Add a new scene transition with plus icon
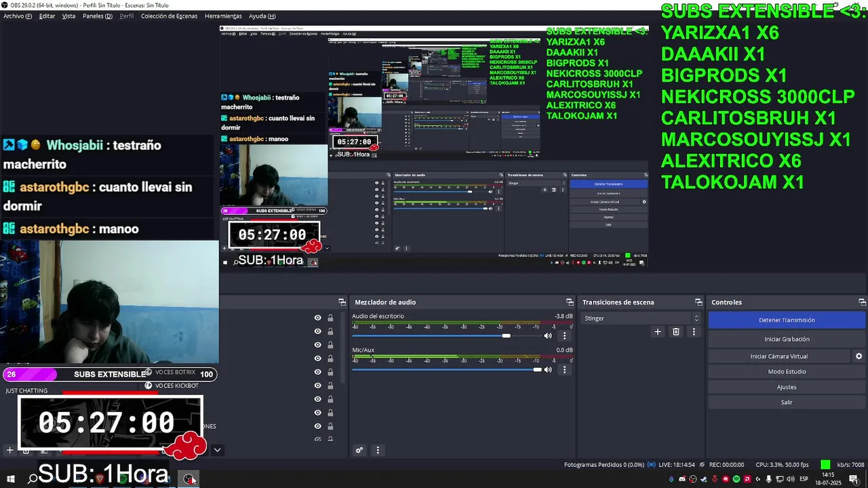 (657, 331)
